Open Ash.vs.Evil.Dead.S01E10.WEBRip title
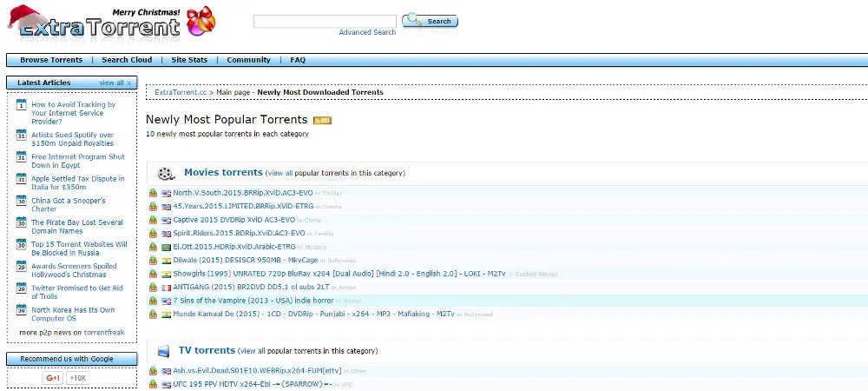 click(257, 370)
